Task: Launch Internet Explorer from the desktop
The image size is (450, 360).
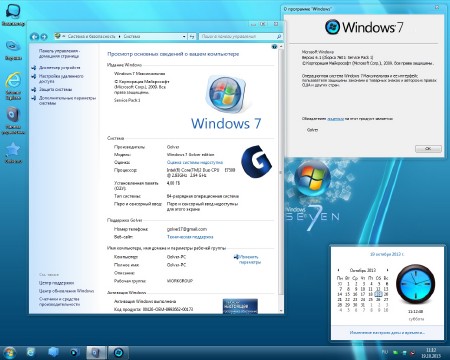Action: [13, 85]
